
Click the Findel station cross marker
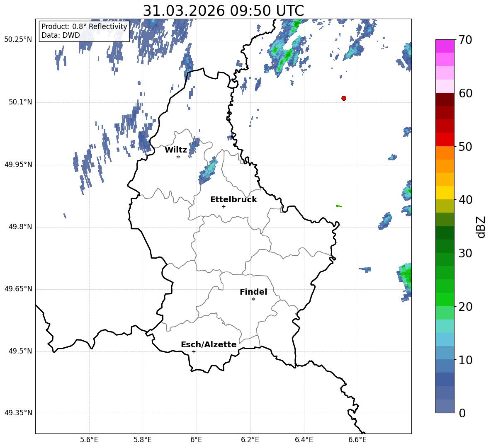click(253, 299)
